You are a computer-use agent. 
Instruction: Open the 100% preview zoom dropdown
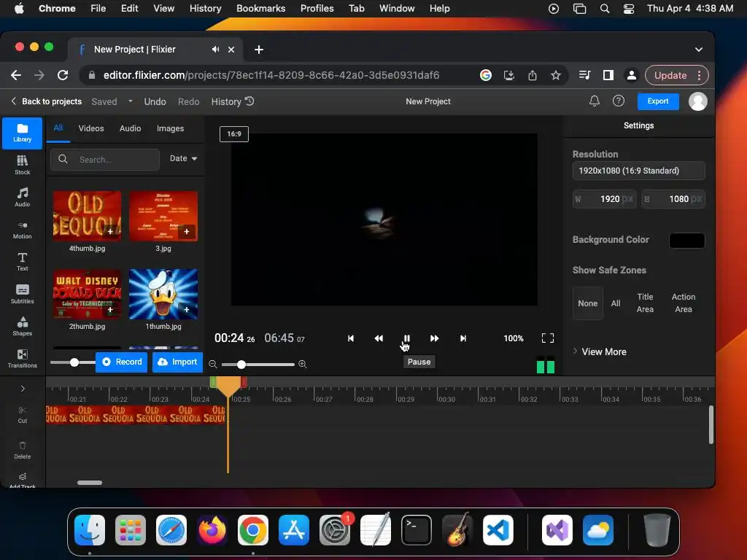click(x=514, y=338)
